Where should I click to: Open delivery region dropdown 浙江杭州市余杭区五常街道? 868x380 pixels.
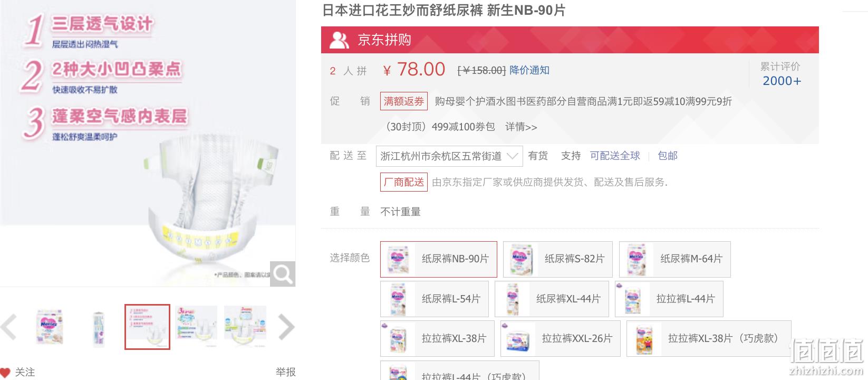[x=449, y=156]
